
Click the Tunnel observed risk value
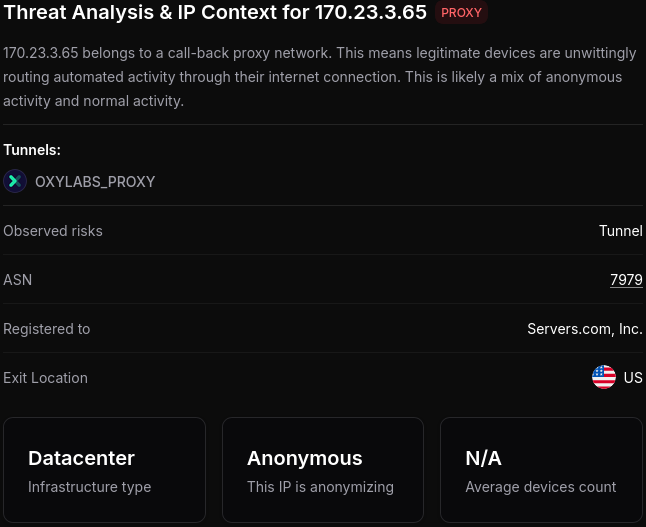[620, 231]
